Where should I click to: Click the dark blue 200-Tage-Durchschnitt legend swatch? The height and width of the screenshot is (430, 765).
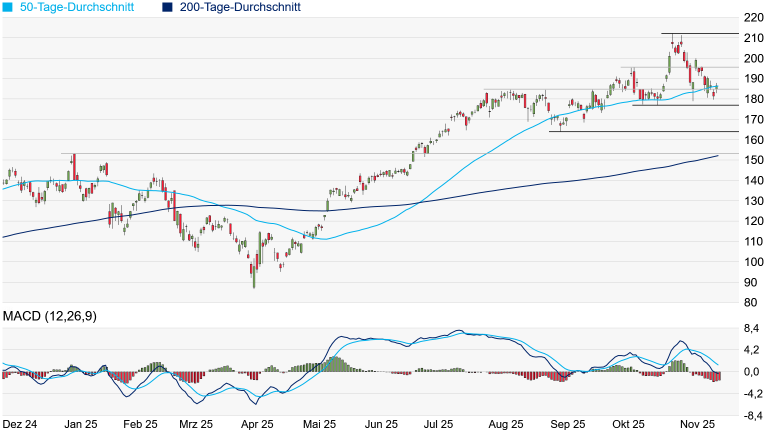coord(166,7)
